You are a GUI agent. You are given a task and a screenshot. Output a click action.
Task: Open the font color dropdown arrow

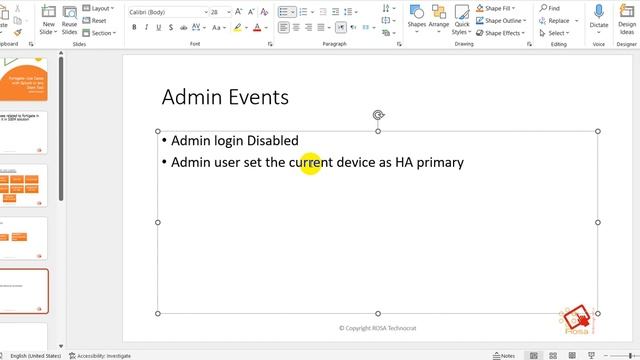(266, 28)
